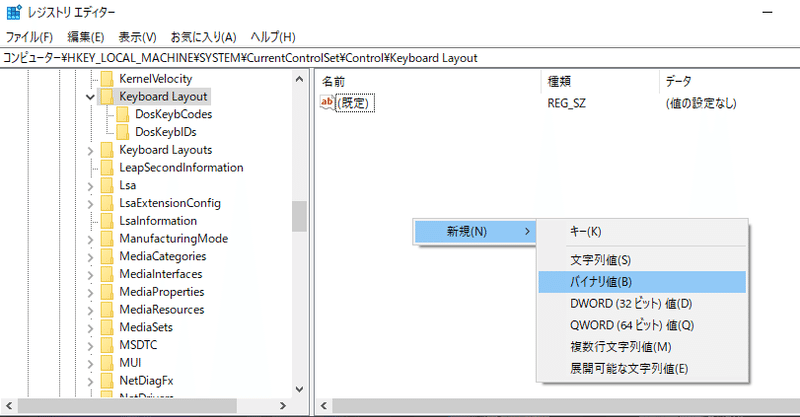Open the ファイル(F) menu
Viewport: 800px width, 417px height.
tap(29, 37)
